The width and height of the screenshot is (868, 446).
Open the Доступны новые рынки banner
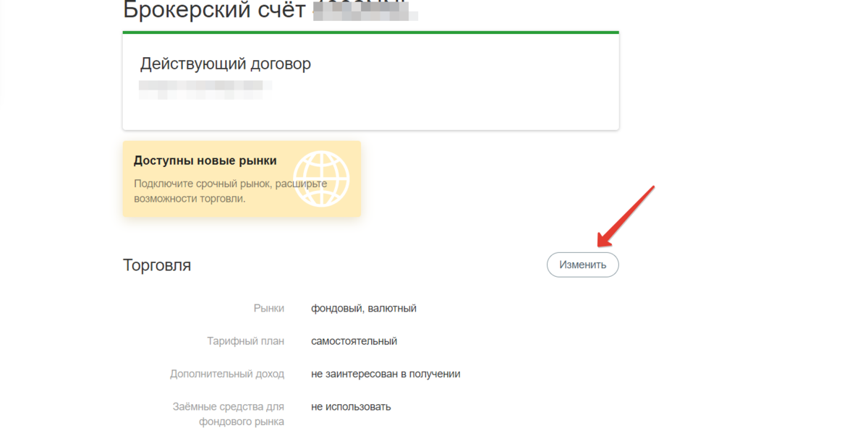pyautogui.click(x=242, y=179)
